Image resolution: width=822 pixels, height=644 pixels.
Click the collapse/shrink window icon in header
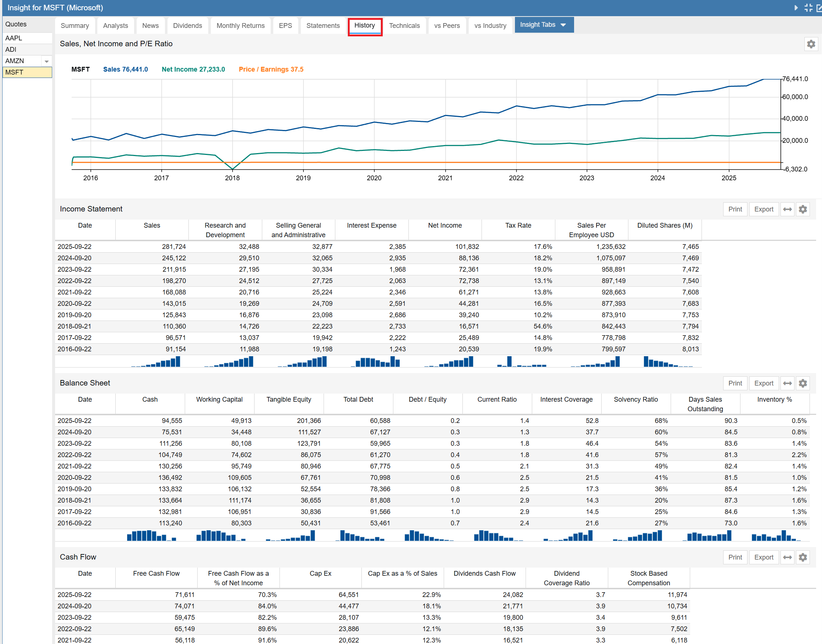click(808, 8)
